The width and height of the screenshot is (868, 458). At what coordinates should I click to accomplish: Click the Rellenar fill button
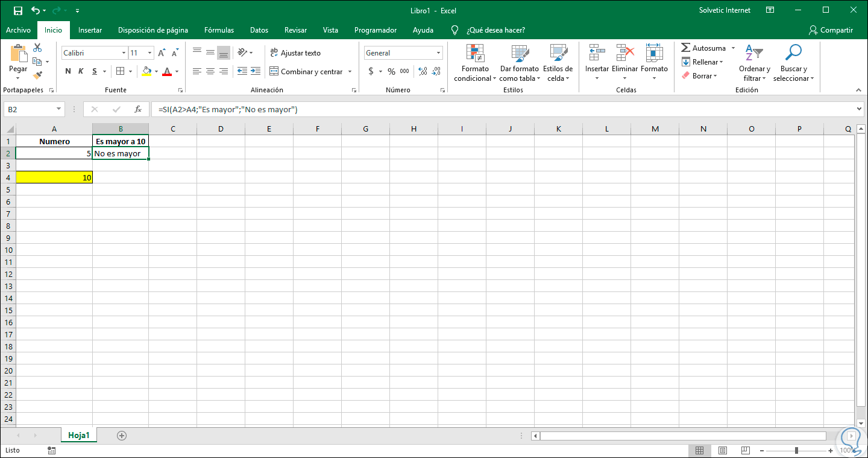pyautogui.click(x=702, y=62)
